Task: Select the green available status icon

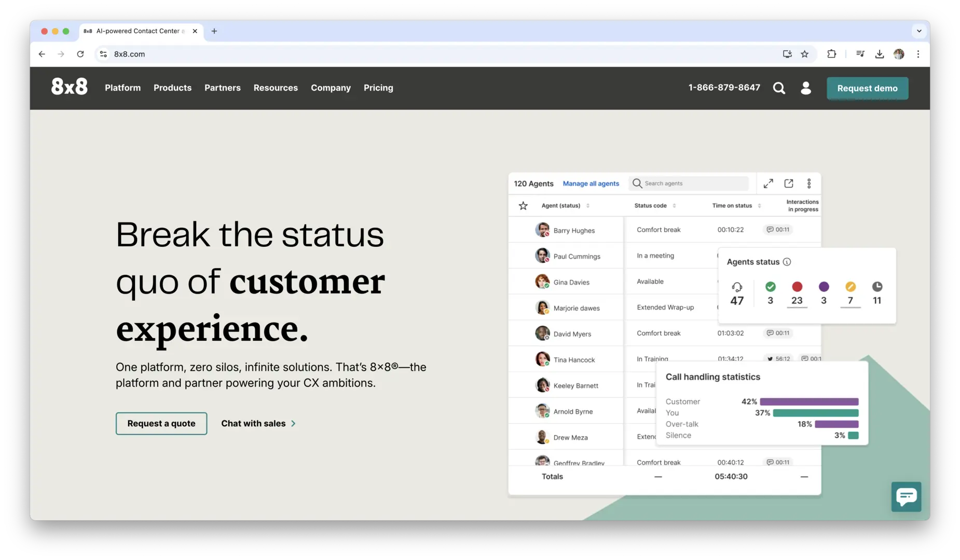Action: (771, 287)
